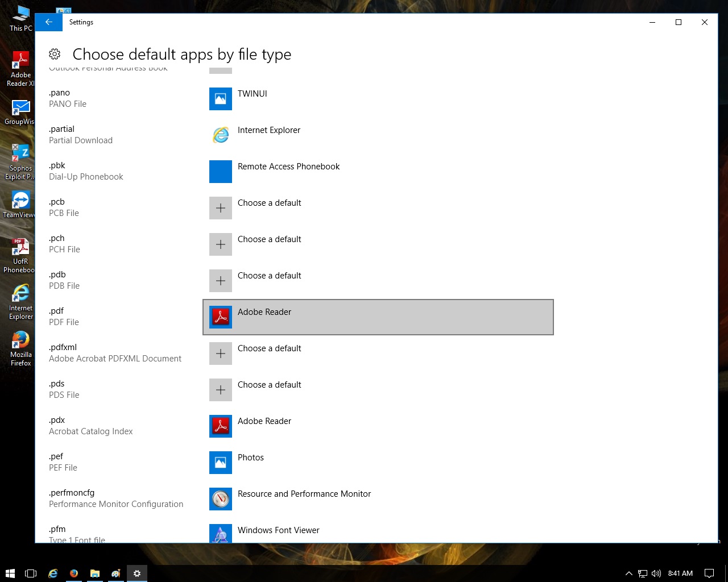Screen dimensions: 728x582
Task: Click the Adobe Acrobat PDFXML Document text
Action: pos(115,359)
